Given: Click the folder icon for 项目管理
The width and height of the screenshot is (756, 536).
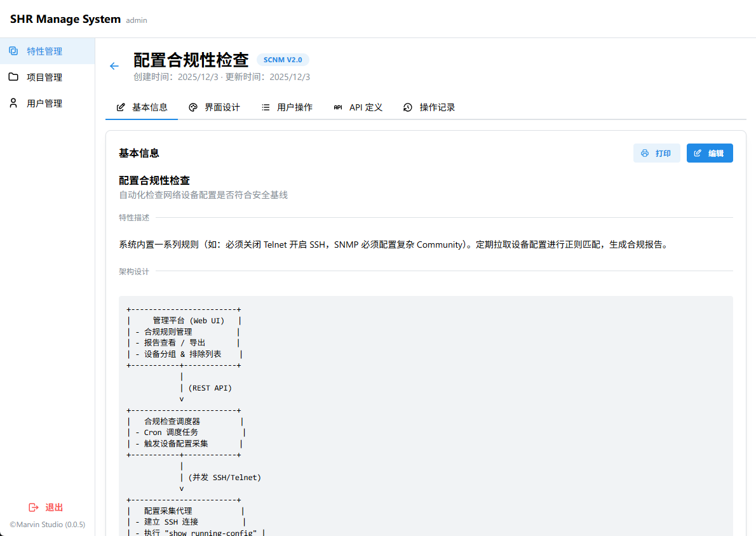Looking at the screenshot, I should click(13, 77).
